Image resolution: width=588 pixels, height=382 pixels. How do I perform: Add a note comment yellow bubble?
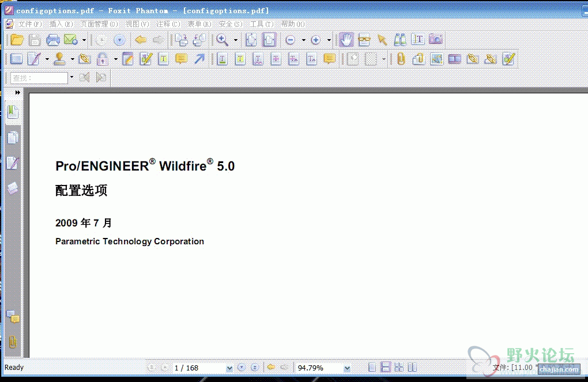coord(182,59)
